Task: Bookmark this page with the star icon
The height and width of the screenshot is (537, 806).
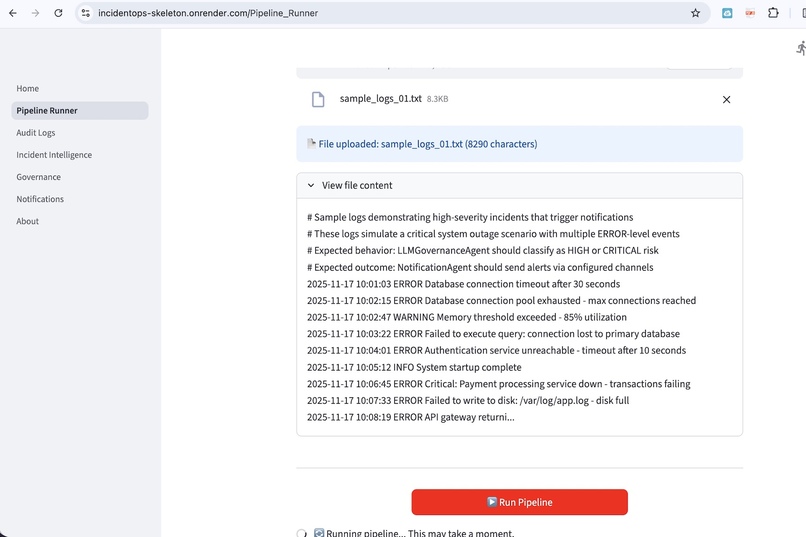Action: coord(695,13)
